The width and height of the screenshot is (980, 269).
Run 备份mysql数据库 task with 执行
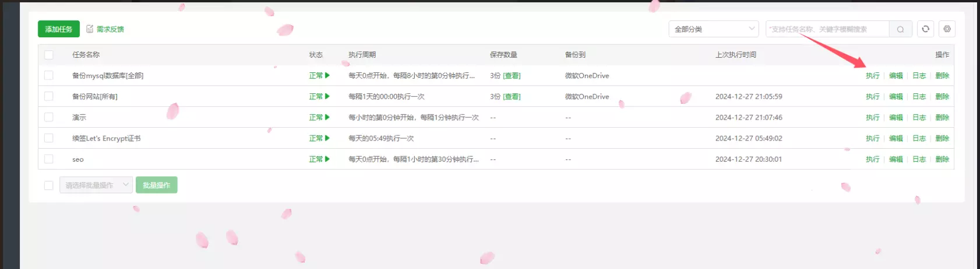872,76
